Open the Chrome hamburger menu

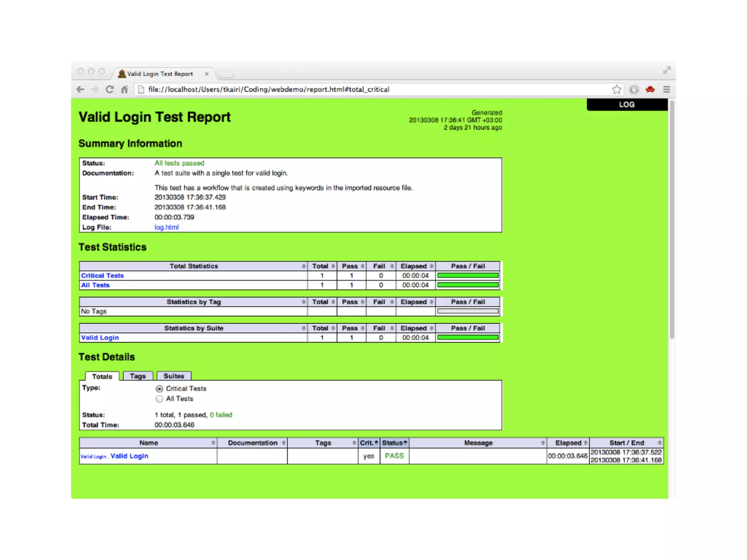666,89
